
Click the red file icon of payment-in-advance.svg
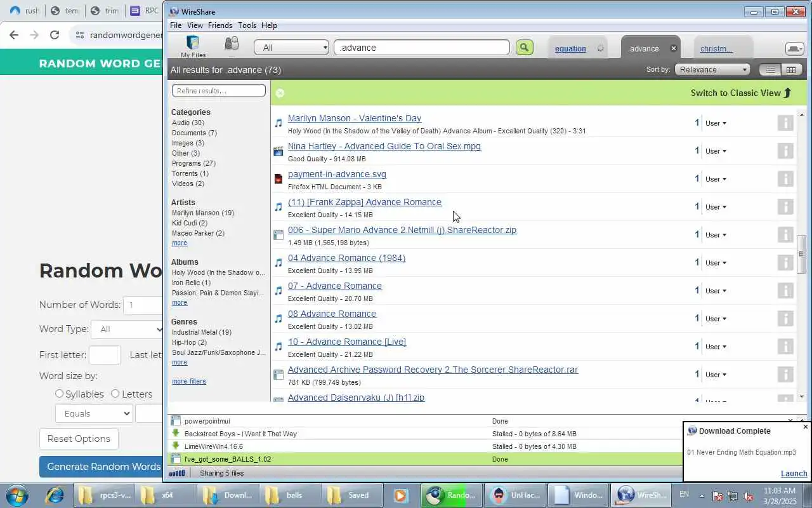click(x=278, y=179)
